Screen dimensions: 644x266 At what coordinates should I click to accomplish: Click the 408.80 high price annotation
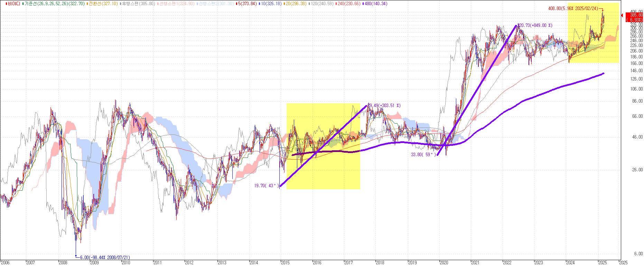tap(573, 8)
